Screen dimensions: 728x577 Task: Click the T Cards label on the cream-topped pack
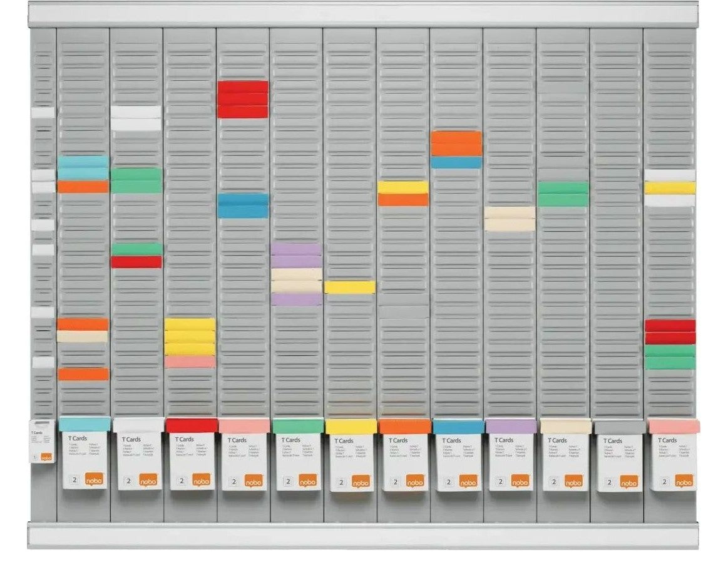click(557, 440)
